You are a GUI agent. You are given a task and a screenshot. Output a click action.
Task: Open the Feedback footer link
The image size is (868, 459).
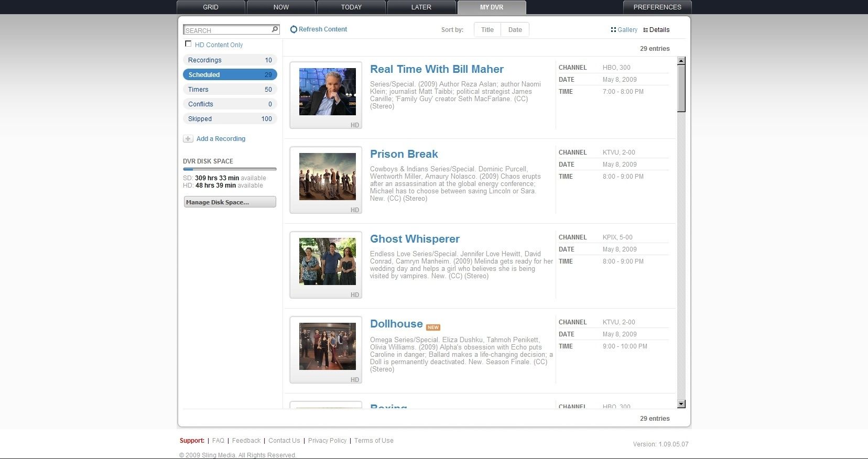(x=246, y=441)
